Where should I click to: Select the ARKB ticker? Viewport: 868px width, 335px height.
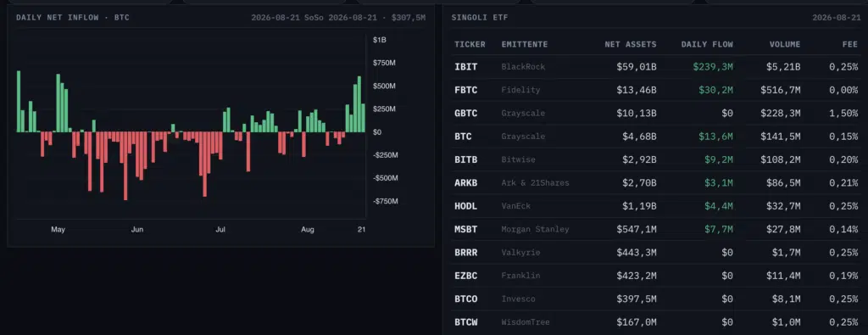click(466, 182)
